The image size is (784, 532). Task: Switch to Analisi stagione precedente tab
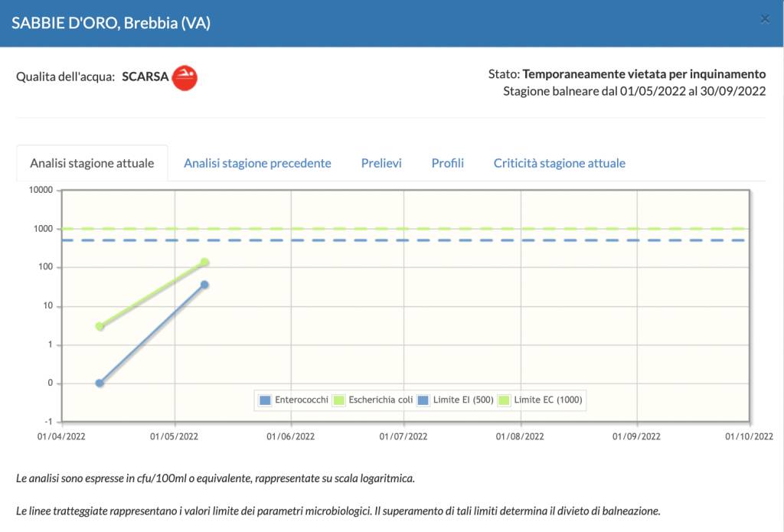point(257,163)
